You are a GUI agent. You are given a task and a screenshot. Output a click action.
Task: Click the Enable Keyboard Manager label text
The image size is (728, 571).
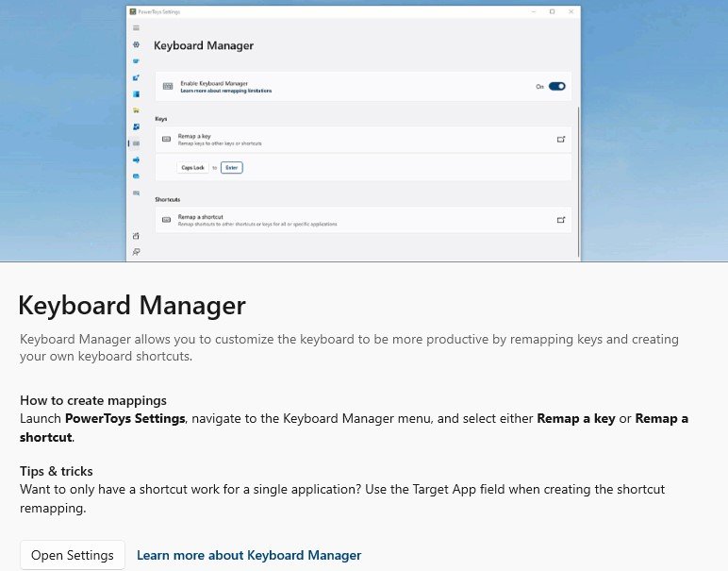(214, 83)
